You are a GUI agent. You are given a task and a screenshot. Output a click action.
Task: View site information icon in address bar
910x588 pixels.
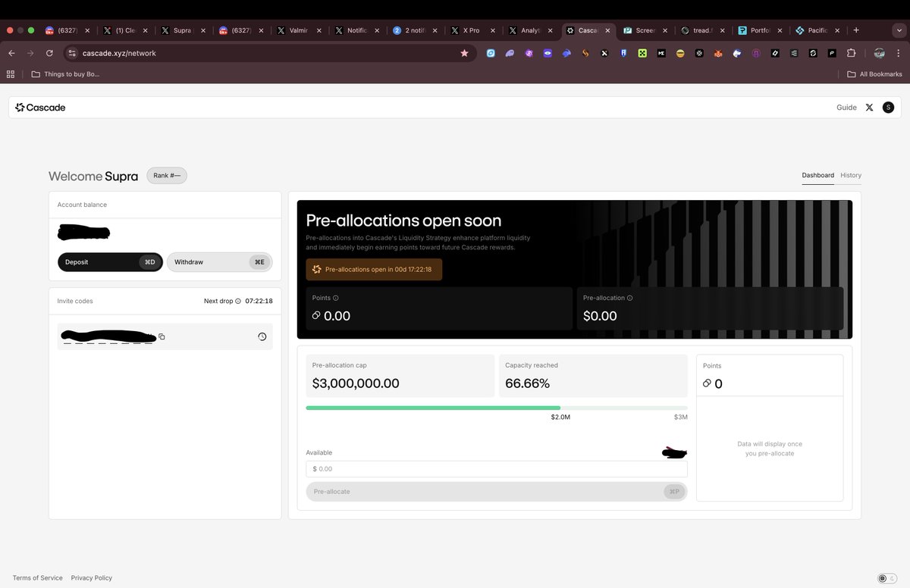(71, 53)
